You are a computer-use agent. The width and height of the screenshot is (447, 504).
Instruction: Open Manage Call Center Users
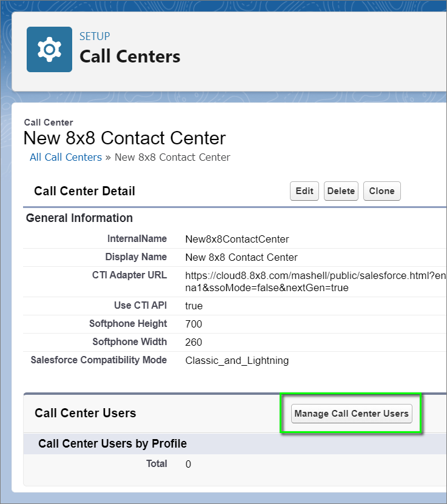(351, 414)
